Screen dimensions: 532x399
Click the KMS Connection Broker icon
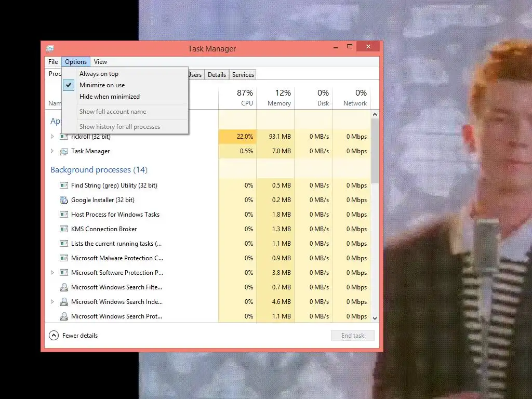click(x=64, y=229)
